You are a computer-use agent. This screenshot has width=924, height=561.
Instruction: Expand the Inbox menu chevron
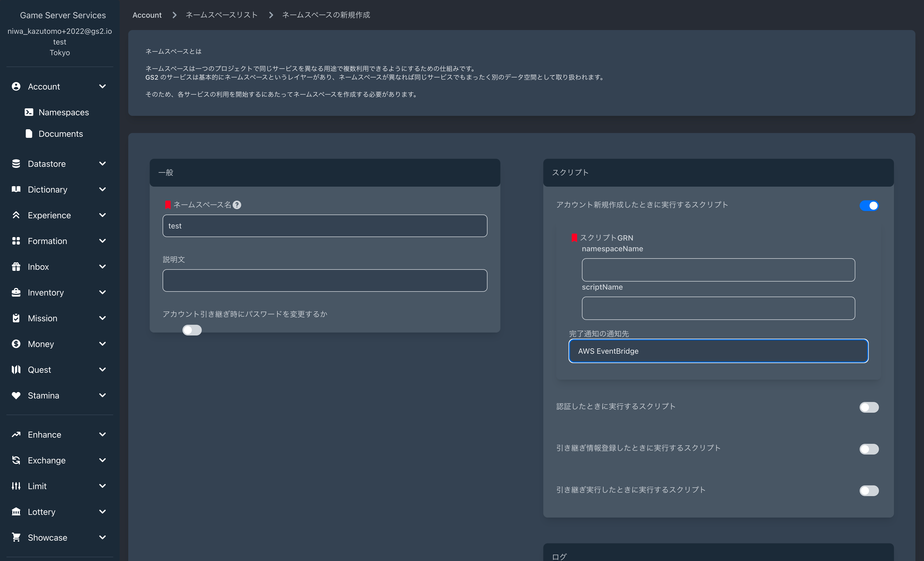[102, 267]
